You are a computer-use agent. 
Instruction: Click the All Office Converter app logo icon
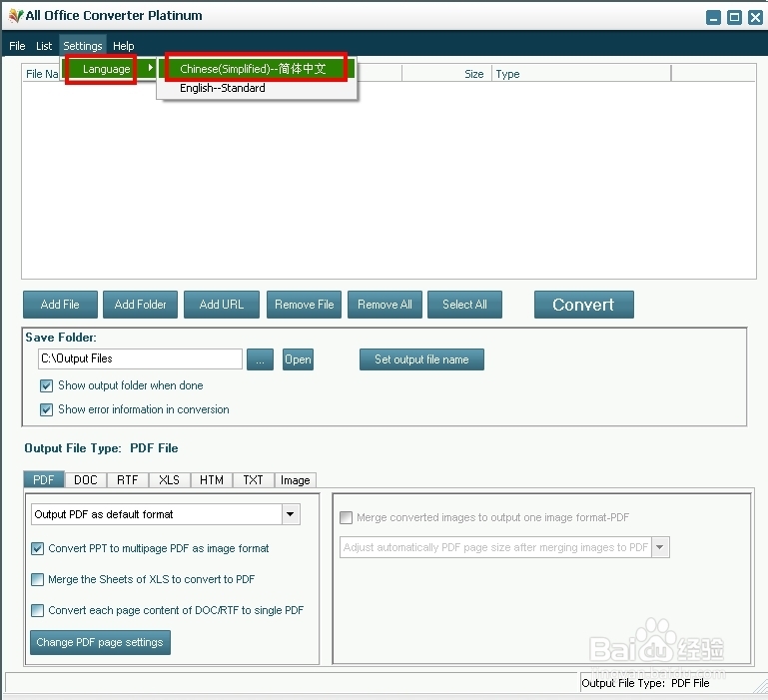(x=16, y=16)
